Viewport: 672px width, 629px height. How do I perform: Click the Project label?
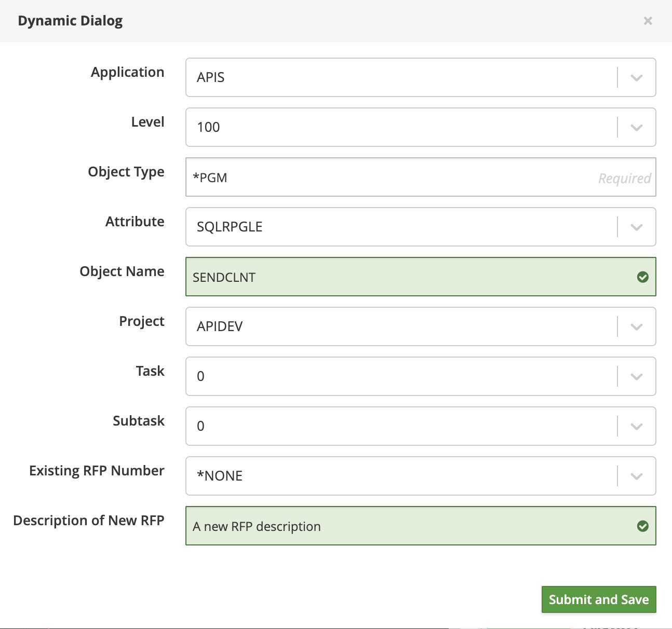click(142, 321)
